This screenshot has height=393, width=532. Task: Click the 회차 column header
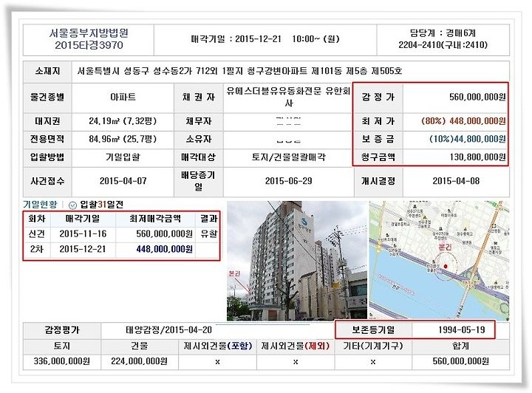[x=37, y=219]
